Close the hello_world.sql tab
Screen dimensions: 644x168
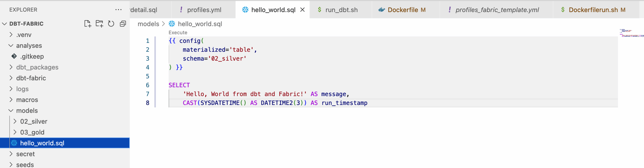tap(303, 10)
